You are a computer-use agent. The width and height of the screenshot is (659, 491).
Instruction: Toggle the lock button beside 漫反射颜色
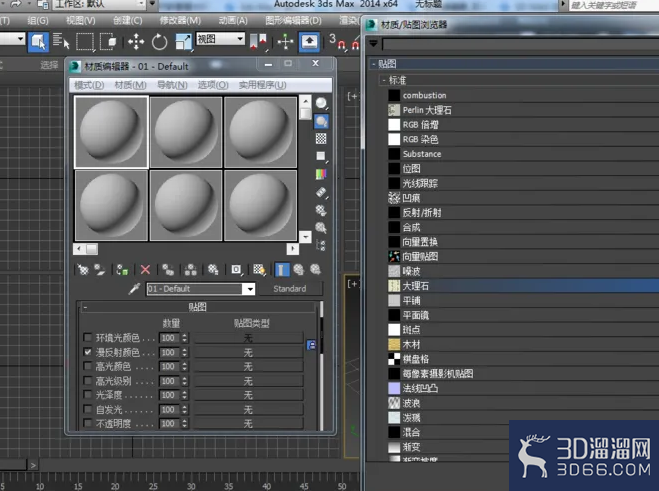coord(311,345)
